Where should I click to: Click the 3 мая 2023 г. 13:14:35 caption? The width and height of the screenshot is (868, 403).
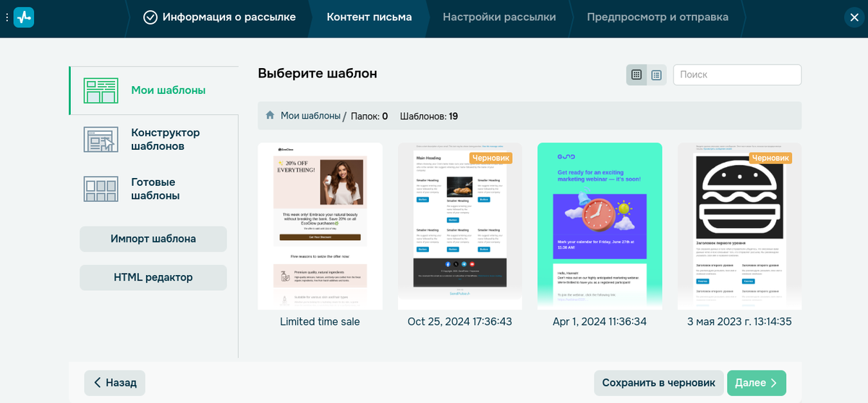739,322
